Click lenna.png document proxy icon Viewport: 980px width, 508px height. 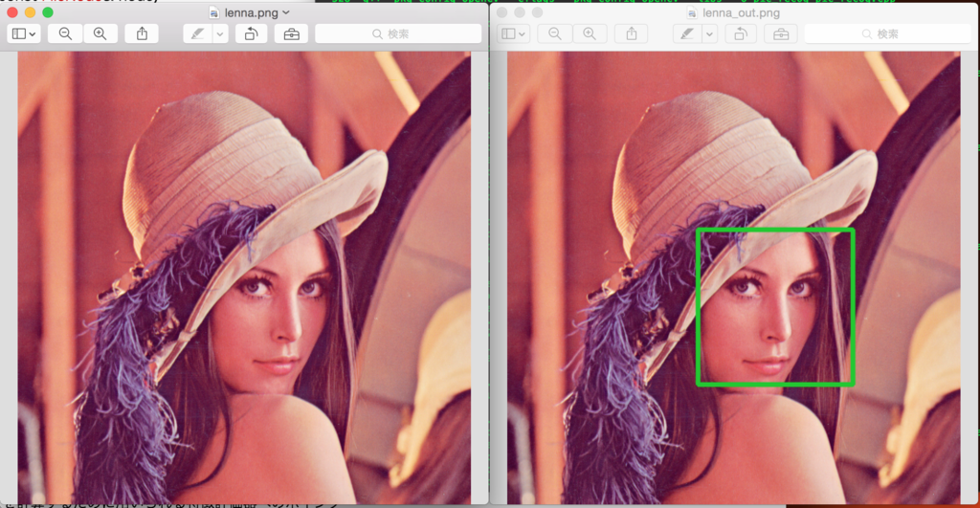point(214,12)
